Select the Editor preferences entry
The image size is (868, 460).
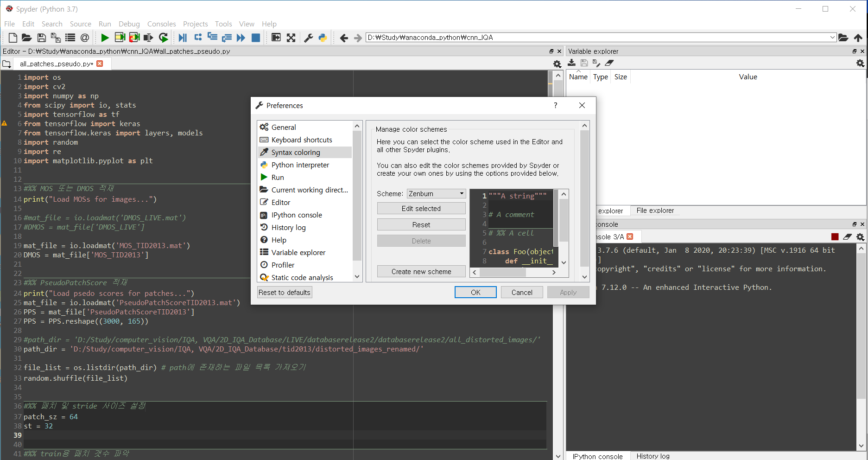[x=304, y=202]
